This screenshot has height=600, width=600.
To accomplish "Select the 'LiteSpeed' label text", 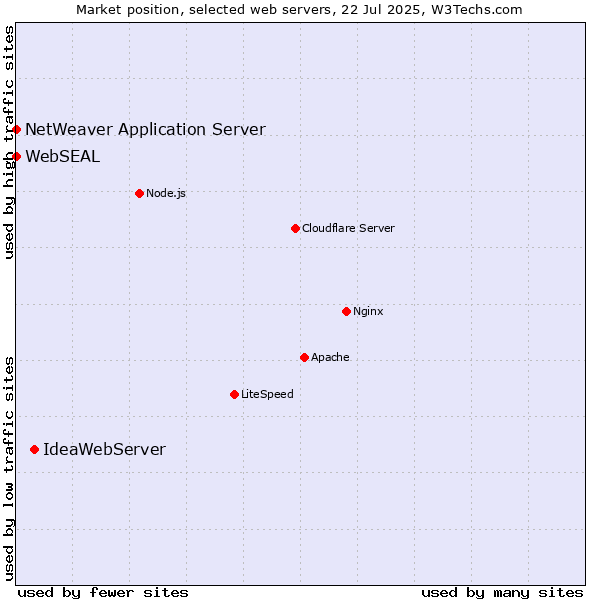I will click(x=267, y=394).
